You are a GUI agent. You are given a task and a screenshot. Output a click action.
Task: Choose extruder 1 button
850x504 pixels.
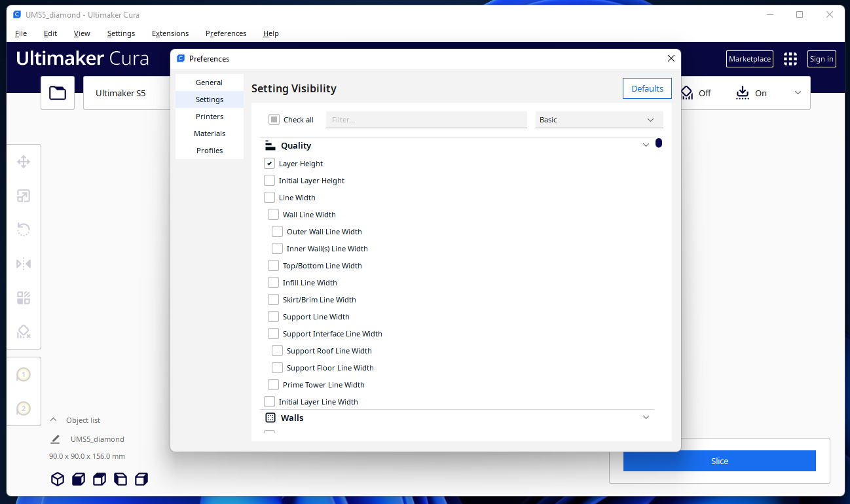24,375
